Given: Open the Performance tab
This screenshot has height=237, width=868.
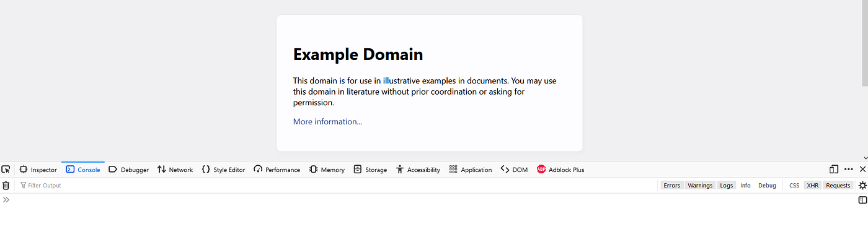Looking at the screenshot, I should tap(277, 170).
